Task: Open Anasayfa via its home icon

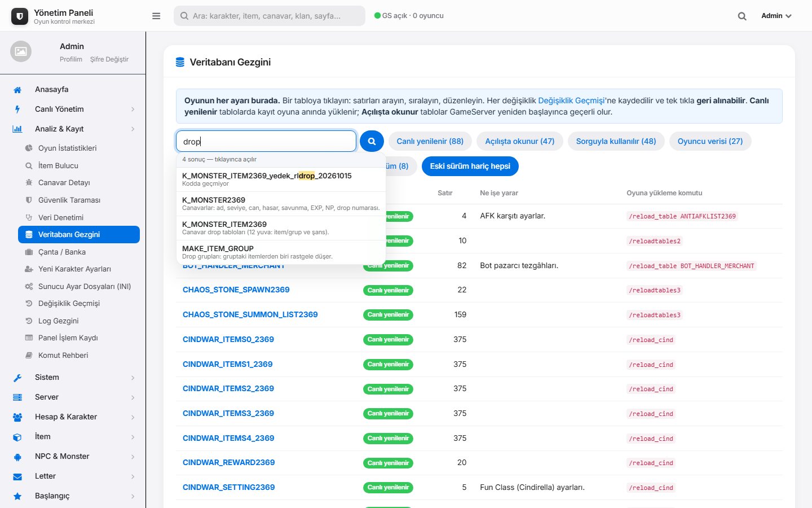Action: coord(17,90)
